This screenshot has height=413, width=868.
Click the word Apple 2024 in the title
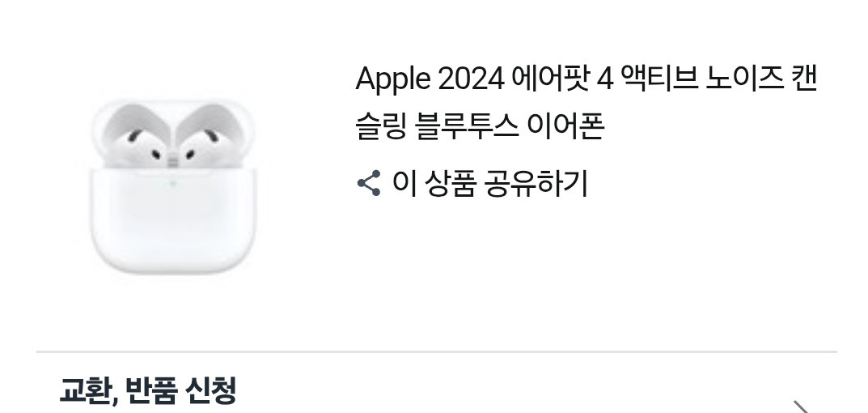click(x=430, y=79)
